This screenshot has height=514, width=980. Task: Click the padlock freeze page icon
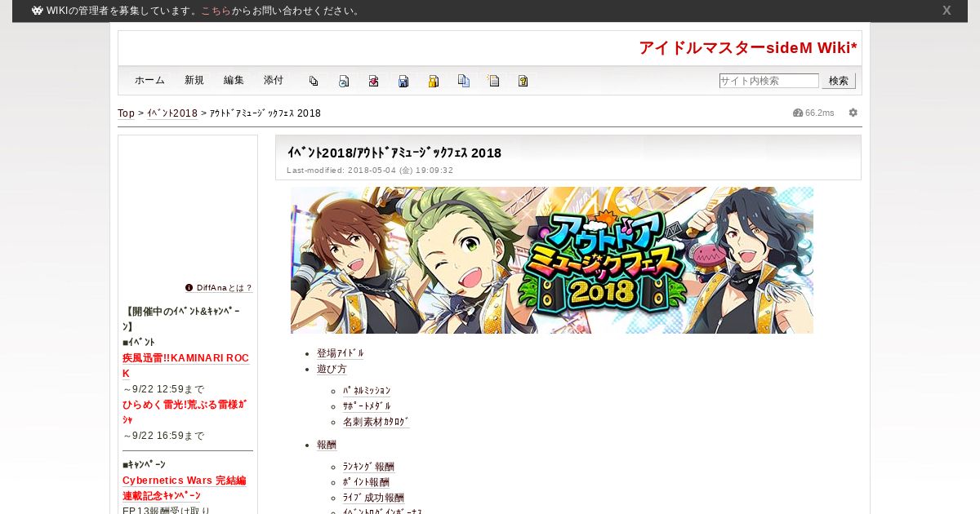pos(434,81)
